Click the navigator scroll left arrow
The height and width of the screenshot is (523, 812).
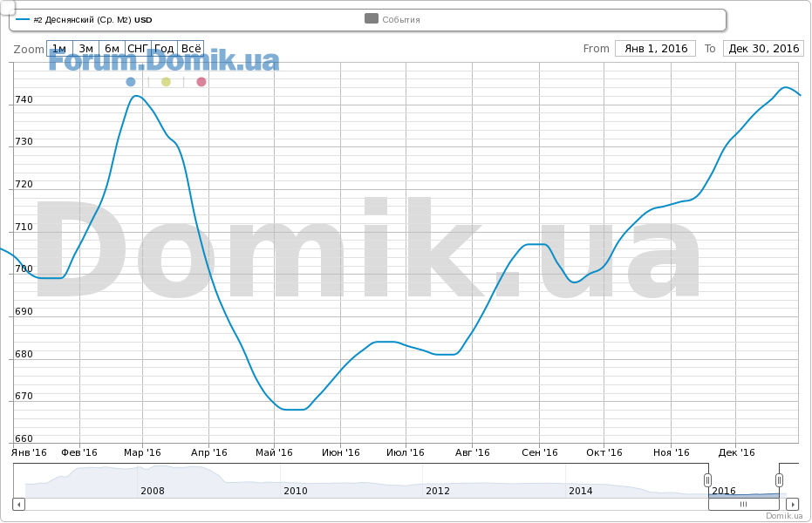pyautogui.click(x=18, y=504)
